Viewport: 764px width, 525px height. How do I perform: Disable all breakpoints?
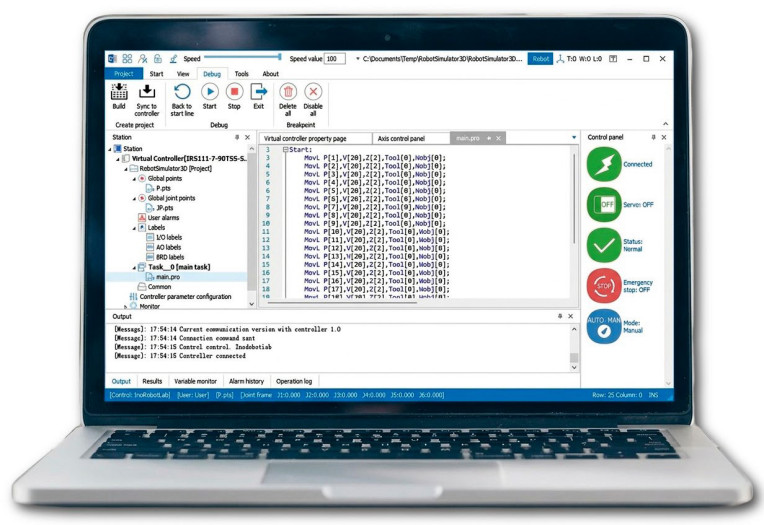(313, 91)
